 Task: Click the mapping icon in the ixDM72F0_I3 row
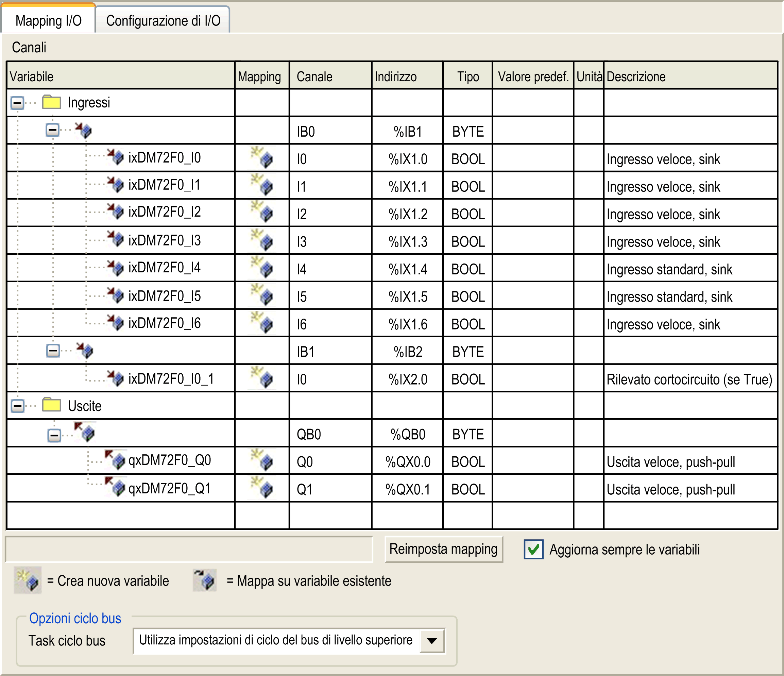coord(262,240)
